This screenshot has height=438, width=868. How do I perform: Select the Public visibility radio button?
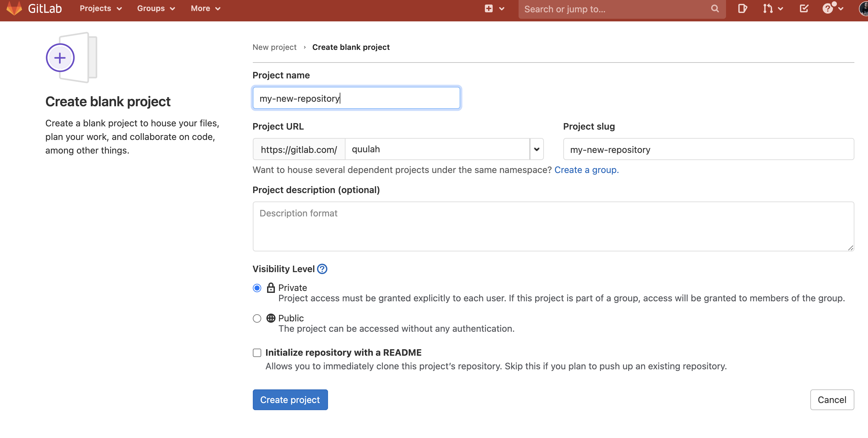257,318
